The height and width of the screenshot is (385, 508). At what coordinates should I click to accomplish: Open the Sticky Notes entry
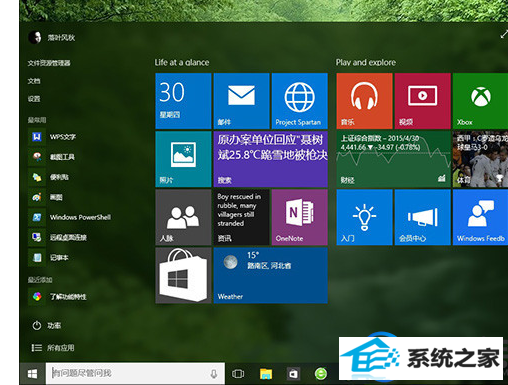point(49,177)
